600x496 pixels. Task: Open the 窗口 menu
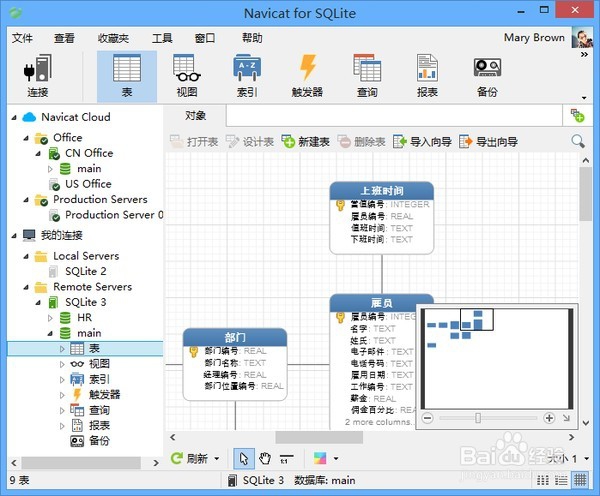coord(205,38)
